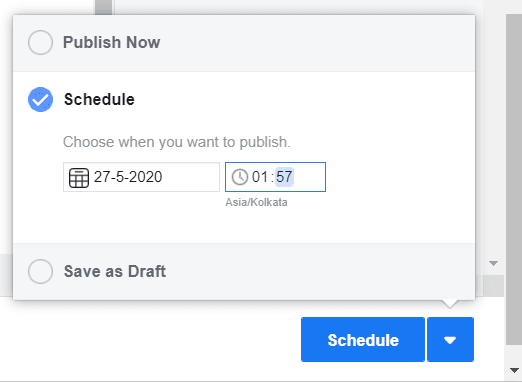
Task: Click the blue Schedule button
Action: point(363,339)
